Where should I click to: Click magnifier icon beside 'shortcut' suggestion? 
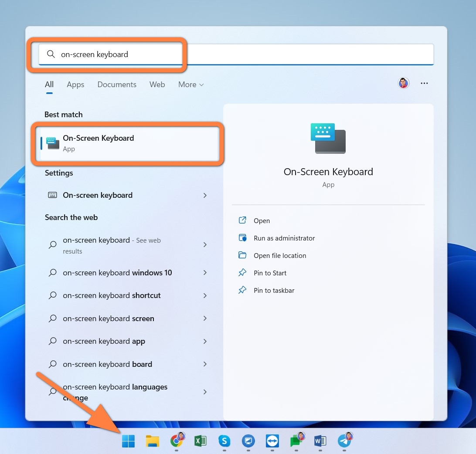[52, 295]
